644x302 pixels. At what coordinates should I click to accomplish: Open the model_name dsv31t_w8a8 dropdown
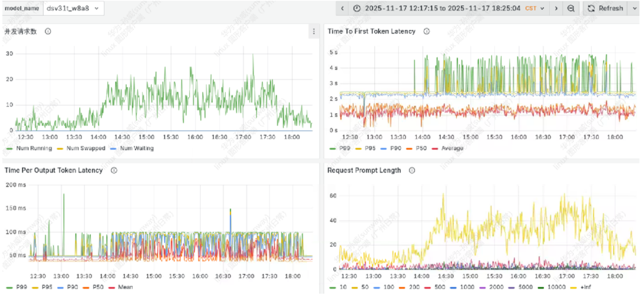coord(74,8)
